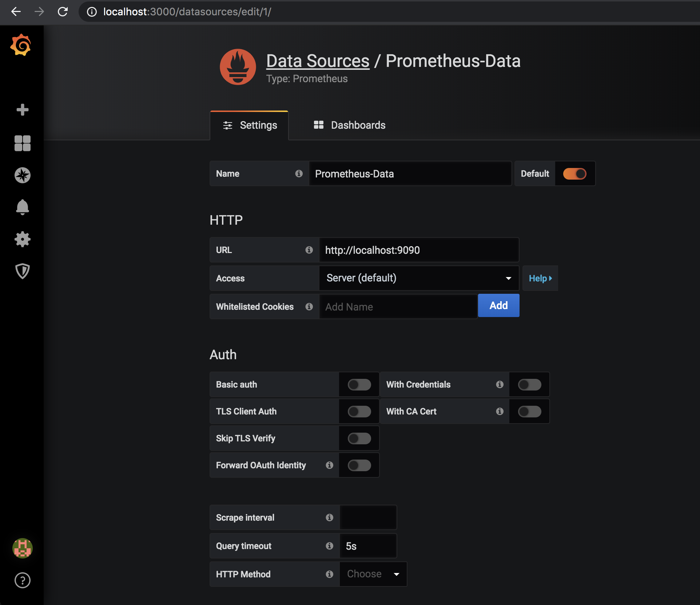The width and height of the screenshot is (700, 605).
Task: Expand the Access Help section
Action: (x=540, y=278)
